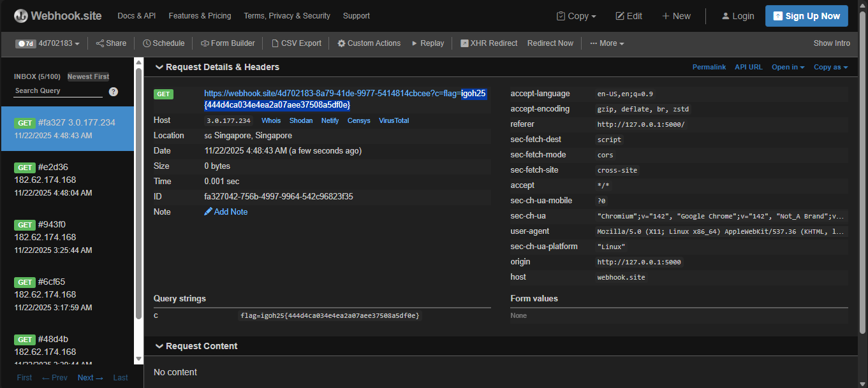Click the Sign Up Now button
Viewport: 868px width, 388px height.
coord(806,16)
